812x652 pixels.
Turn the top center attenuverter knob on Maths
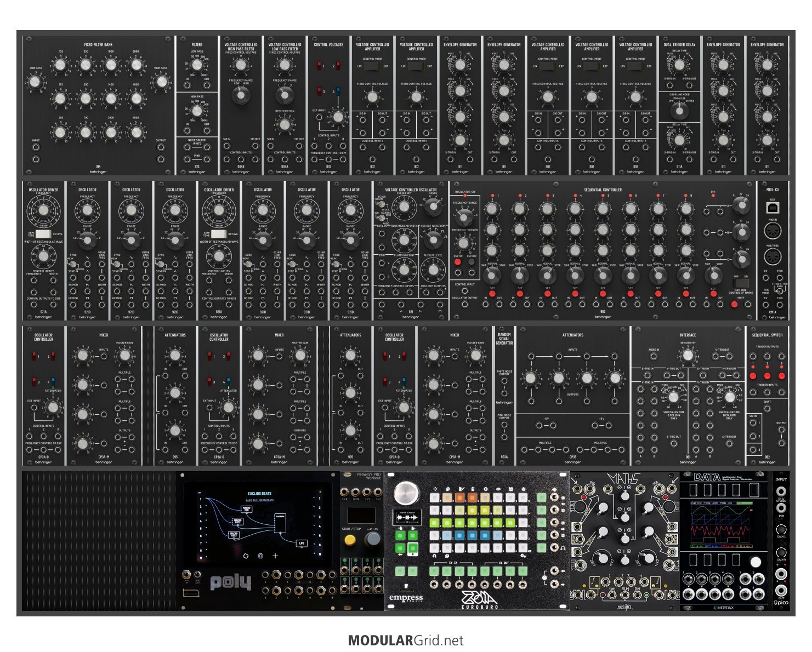coord(624,496)
